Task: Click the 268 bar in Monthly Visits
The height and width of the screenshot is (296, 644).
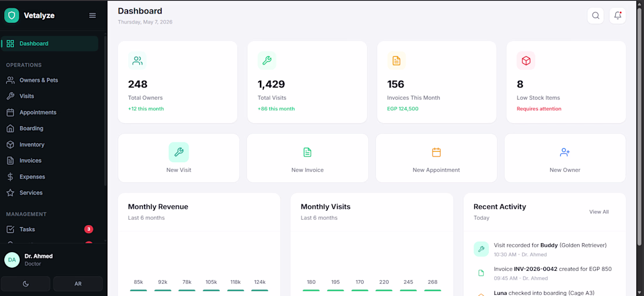Action: [x=433, y=290]
